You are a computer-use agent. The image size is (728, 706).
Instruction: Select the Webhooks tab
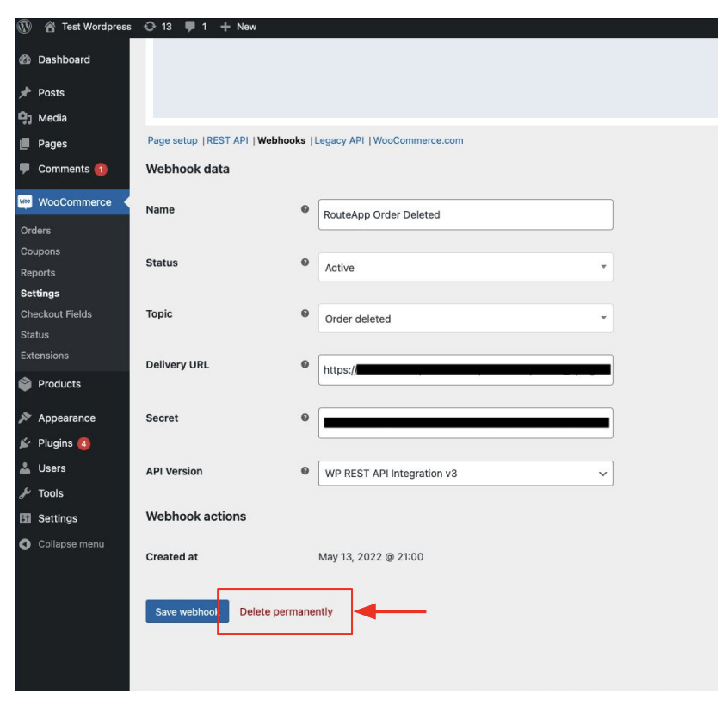tap(281, 140)
